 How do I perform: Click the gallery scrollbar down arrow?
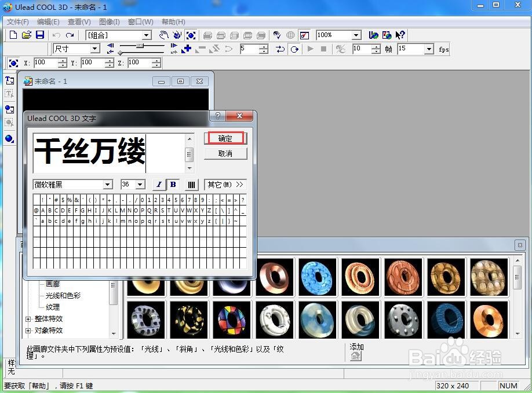[518, 334]
